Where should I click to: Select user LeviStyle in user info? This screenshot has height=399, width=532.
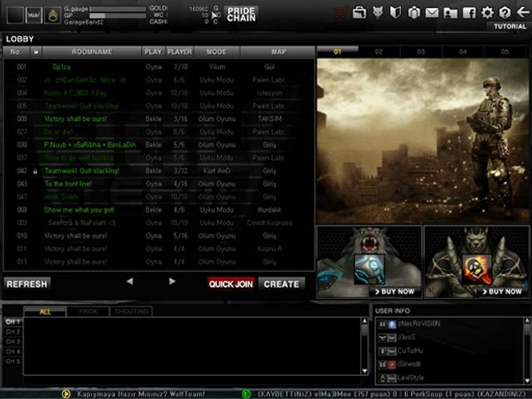[450, 377]
